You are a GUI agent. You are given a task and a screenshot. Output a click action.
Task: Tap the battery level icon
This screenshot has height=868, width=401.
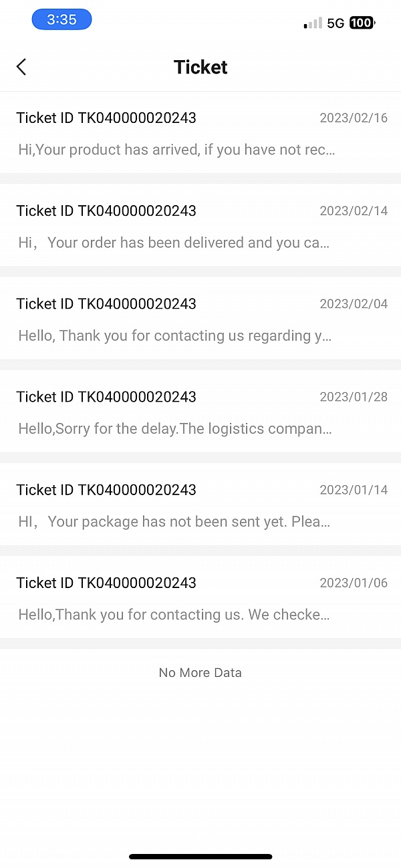(x=362, y=23)
